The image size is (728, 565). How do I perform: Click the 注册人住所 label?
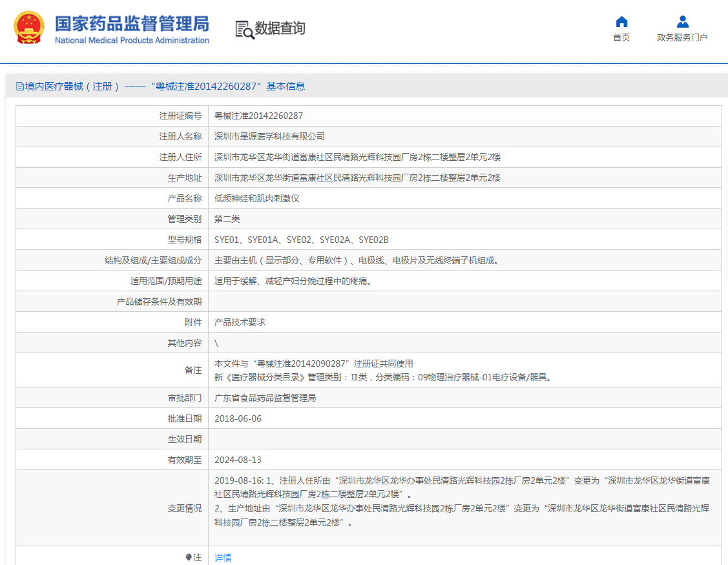point(180,157)
